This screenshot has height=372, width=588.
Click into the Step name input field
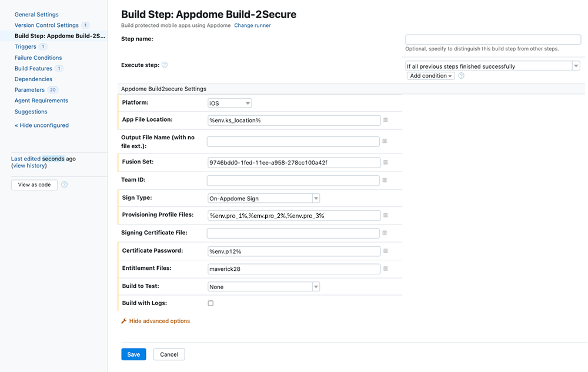click(x=493, y=39)
